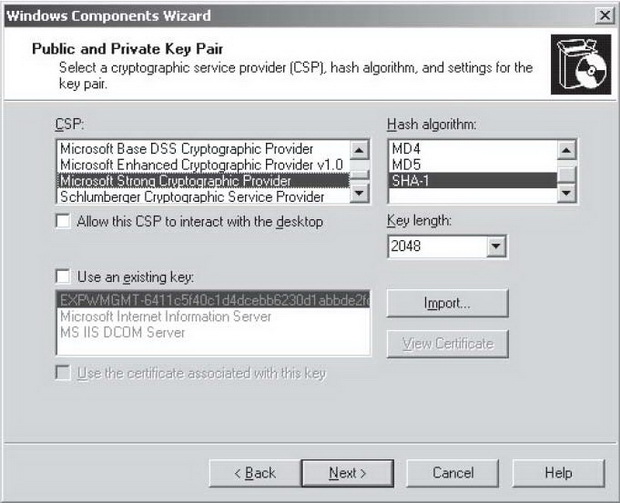
Task: Close the Windows Components Wizard window
Action: (x=605, y=16)
